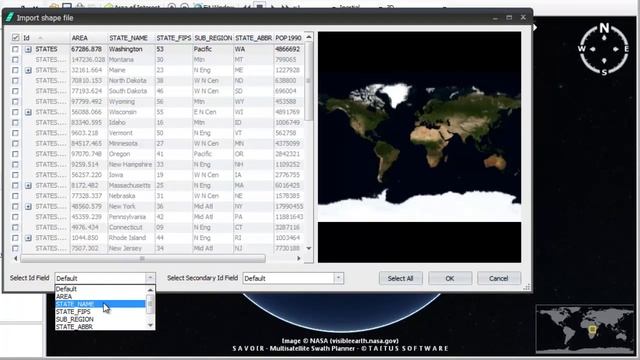Click the Import shape file app icon
640x360 pixels.
[9, 18]
